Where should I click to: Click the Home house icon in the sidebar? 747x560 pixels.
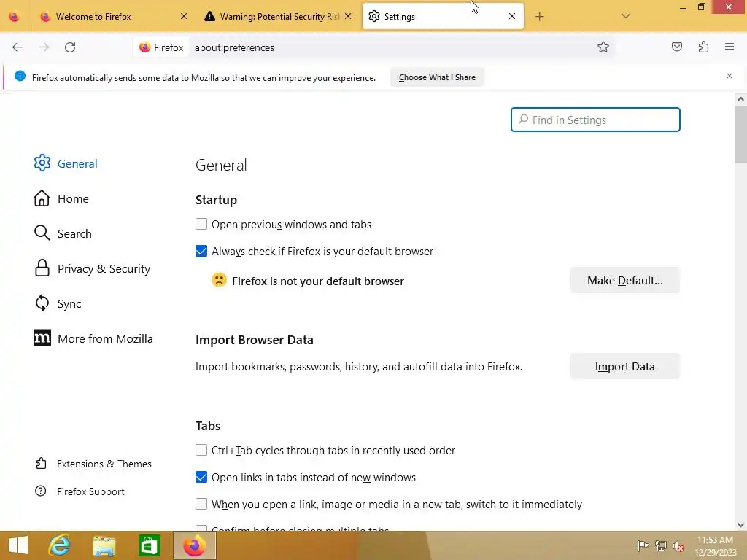point(42,198)
